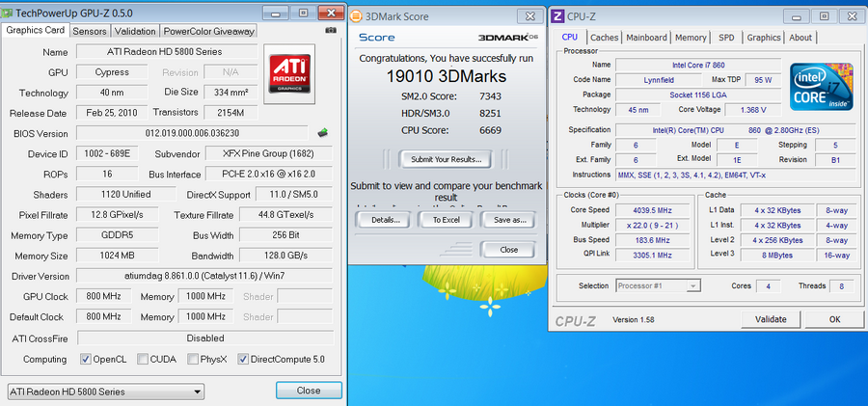Click the Threads value 8 in CPU-Z
868x406 pixels.
[841, 285]
